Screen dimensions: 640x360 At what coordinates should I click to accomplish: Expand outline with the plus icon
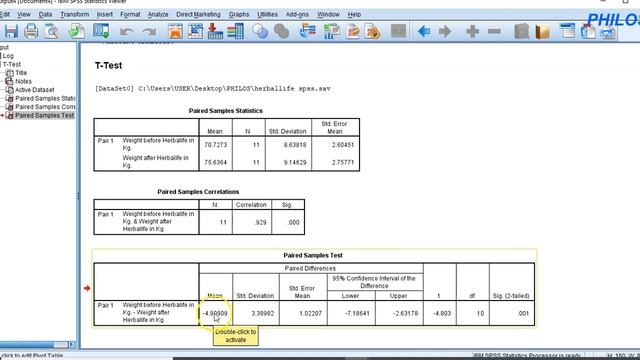tap(472, 31)
